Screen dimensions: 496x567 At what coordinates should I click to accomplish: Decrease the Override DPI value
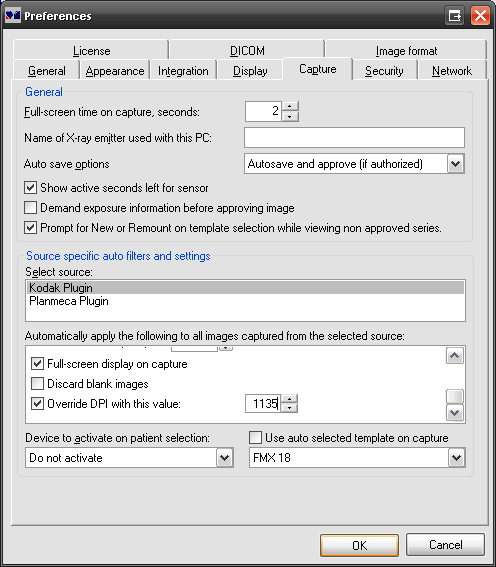290,408
